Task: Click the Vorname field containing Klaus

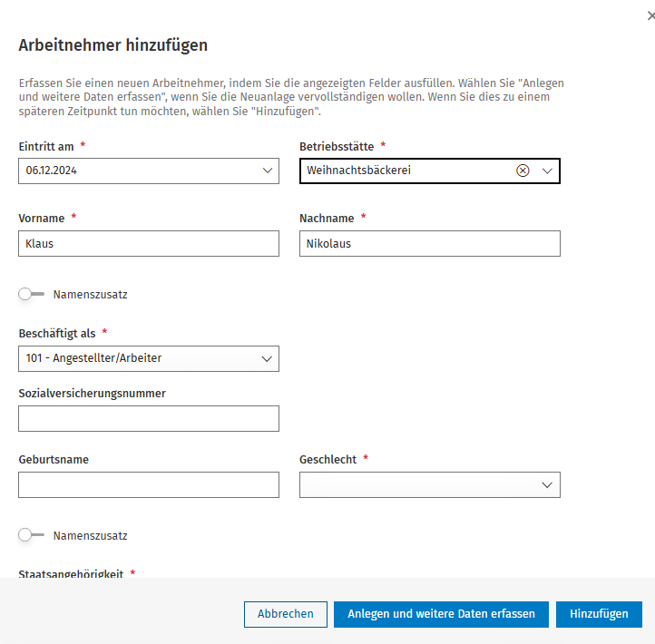Action: pyautogui.click(x=149, y=243)
